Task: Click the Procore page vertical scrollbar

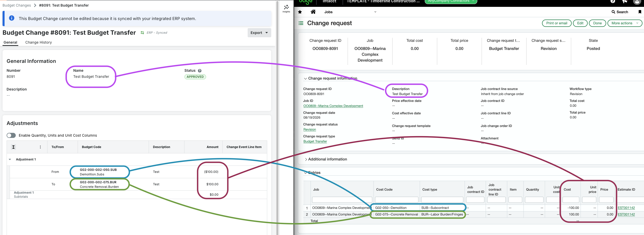Action: [x=278, y=118]
